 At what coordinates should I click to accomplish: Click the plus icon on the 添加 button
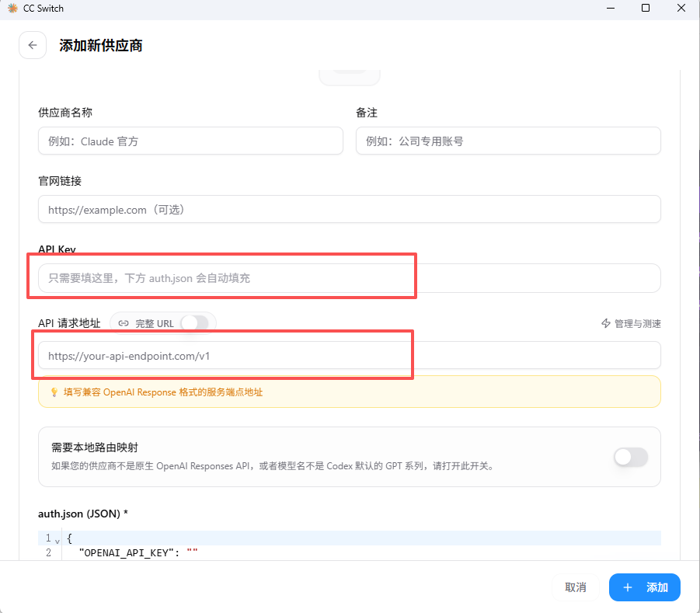click(x=627, y=587)
